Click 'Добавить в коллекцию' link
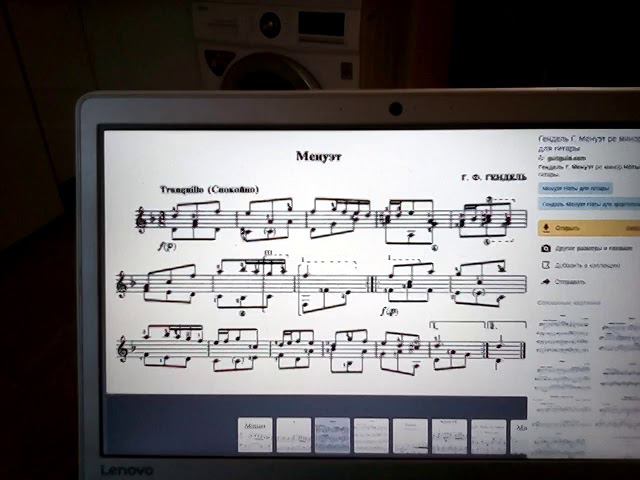640x480 pixels. [587, 265]
